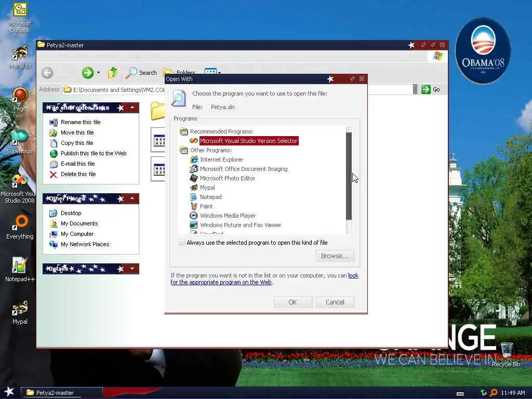532x399 pixels.
Task: Open Microsoft Visual Studio 2008 shortcut
Action: (19, 189)
